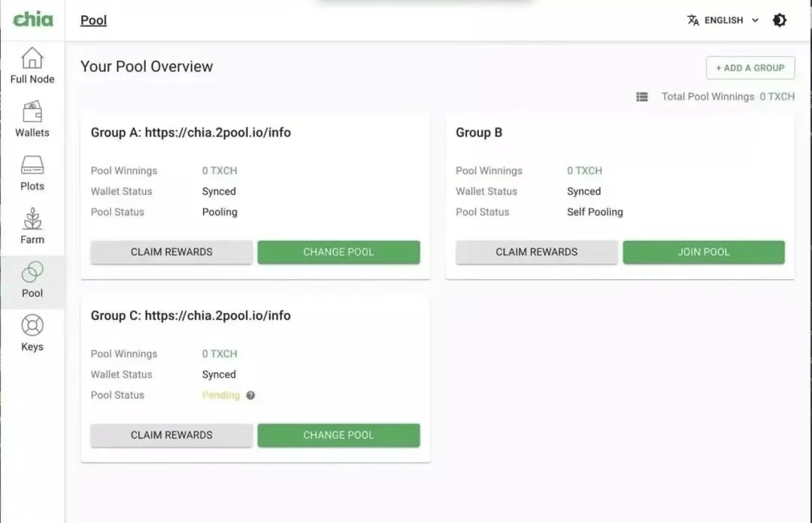
Task: Click the Chia logo
Action: (x=33, y=20)
